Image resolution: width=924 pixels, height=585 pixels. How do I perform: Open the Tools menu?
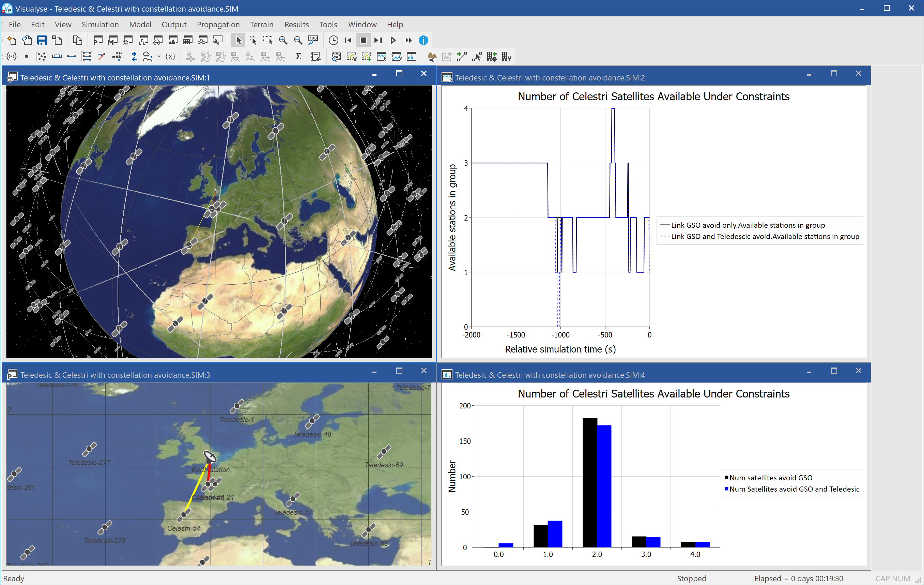(328, 25)
